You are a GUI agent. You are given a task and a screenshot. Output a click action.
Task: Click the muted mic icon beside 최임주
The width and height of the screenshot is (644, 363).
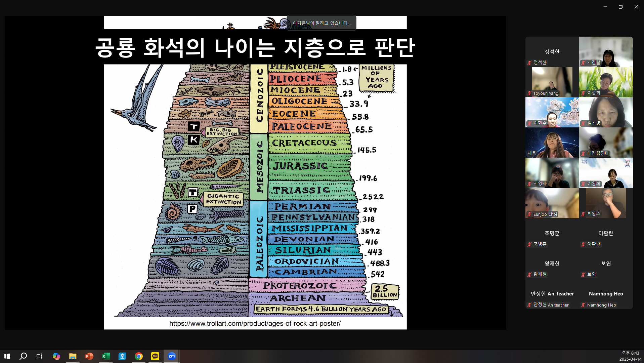(x=583, y=214)
